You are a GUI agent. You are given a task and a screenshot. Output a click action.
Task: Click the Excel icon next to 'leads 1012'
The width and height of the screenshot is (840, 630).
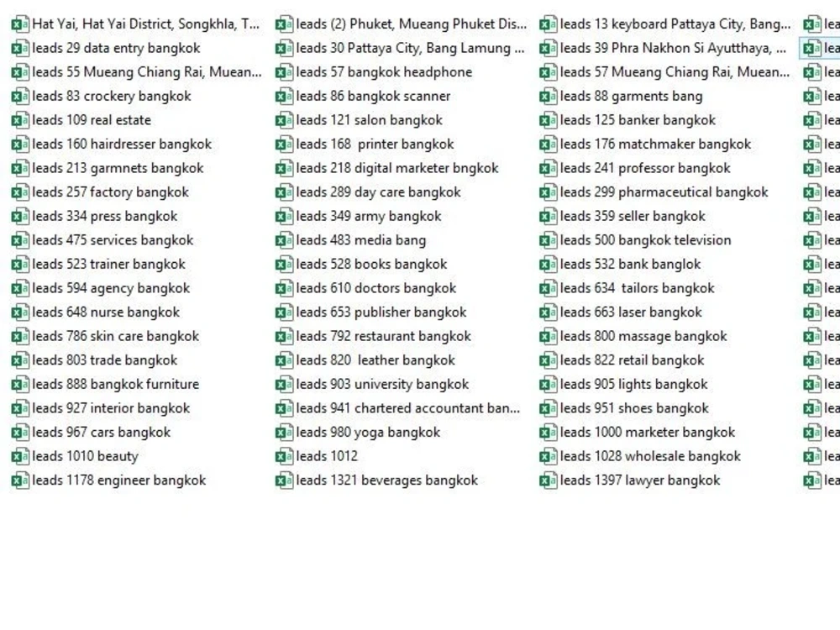[x=284, y=456]
